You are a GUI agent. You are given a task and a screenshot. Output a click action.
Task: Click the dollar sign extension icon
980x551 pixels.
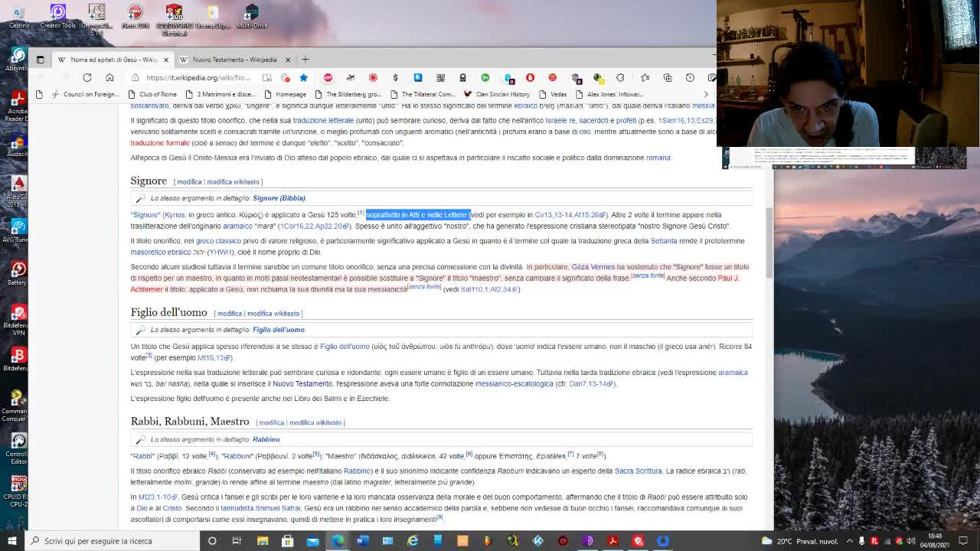point(395,77)
